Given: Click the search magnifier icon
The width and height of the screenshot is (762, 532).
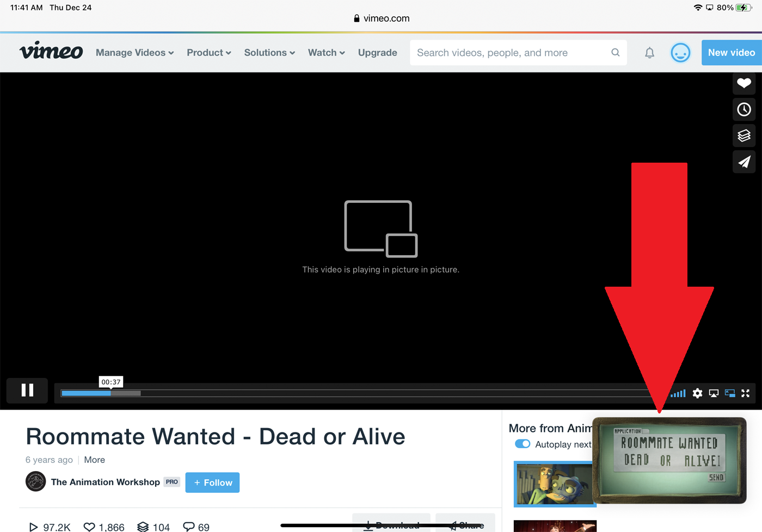Looking at the screenshot, I should 616,52.
